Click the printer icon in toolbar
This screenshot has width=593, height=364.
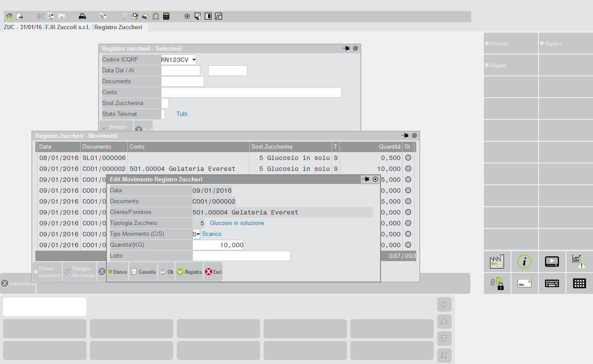coord(82,17)
